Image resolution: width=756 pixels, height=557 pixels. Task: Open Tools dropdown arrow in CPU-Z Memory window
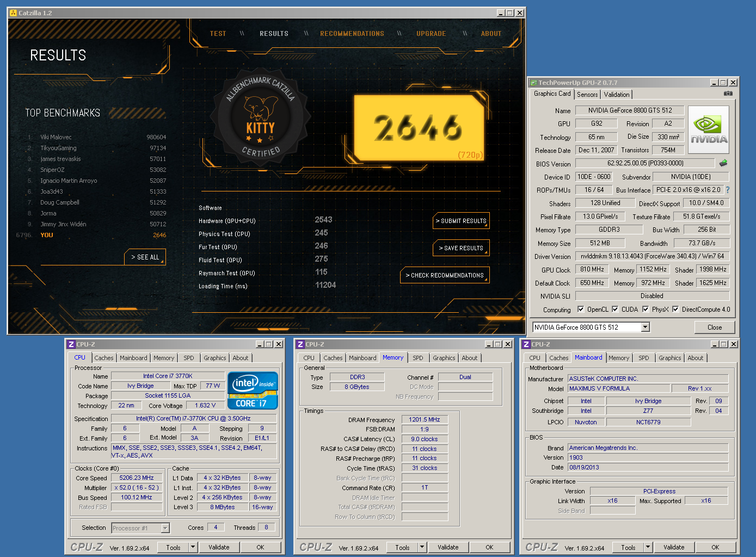(x=422, y=547)
